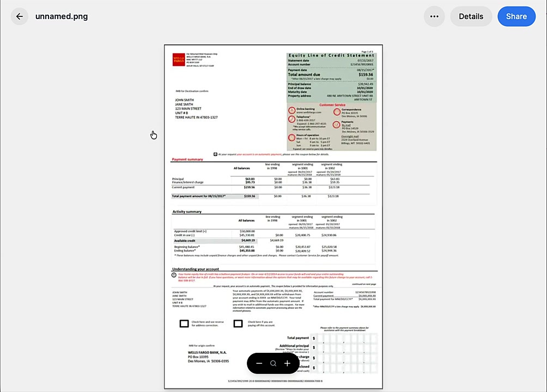Click the Correspondence mail icon
This screenshot has height=392, width=547.
pos(337,112)
